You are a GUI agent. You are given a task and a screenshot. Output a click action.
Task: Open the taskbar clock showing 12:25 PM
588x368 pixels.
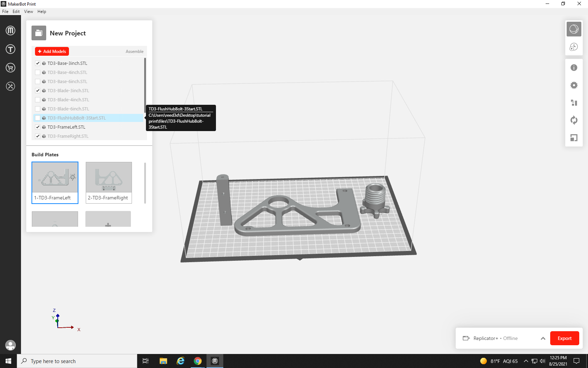pyautogui.click(x=558, y=361)
